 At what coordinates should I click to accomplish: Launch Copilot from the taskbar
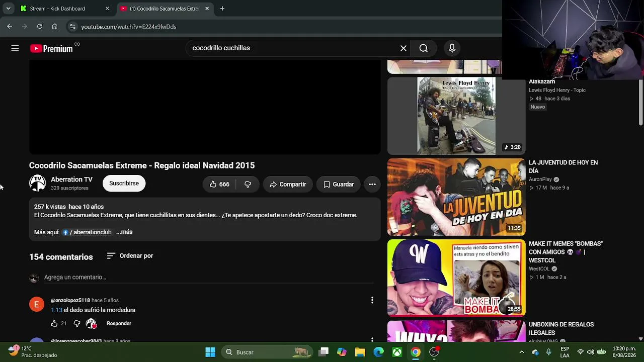coord(342,352)
